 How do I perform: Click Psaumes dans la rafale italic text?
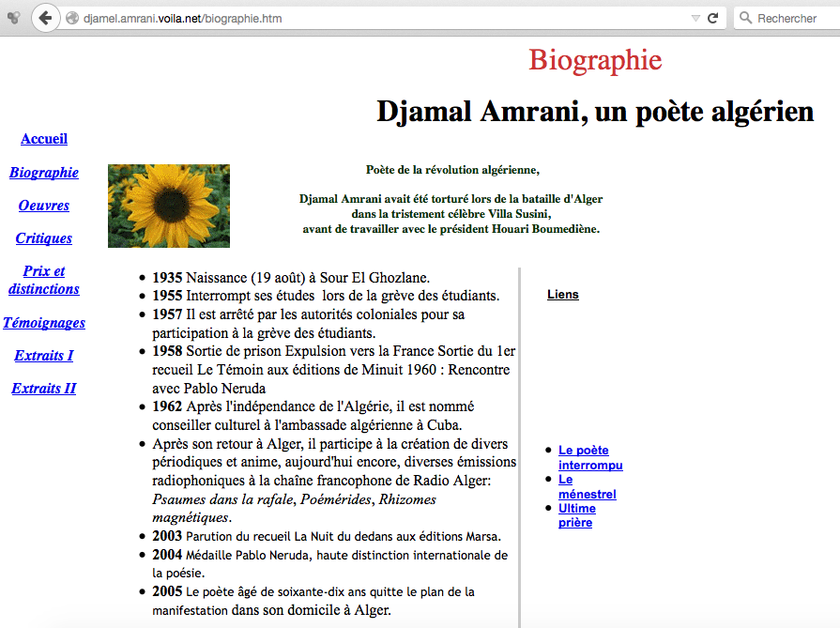click(x=223, y=499)
